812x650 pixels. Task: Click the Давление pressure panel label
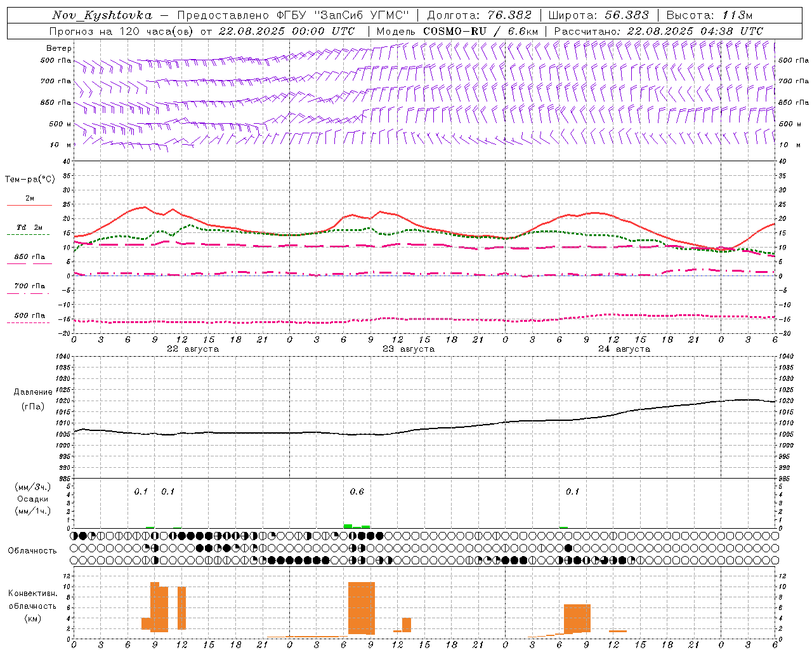pos(33,392)
